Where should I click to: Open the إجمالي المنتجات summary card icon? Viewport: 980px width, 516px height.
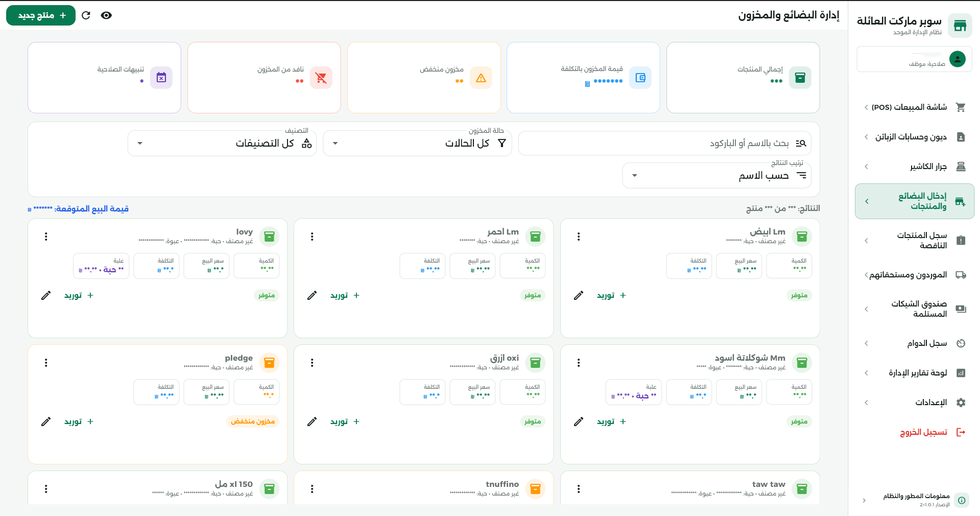[x=800, y=78]
